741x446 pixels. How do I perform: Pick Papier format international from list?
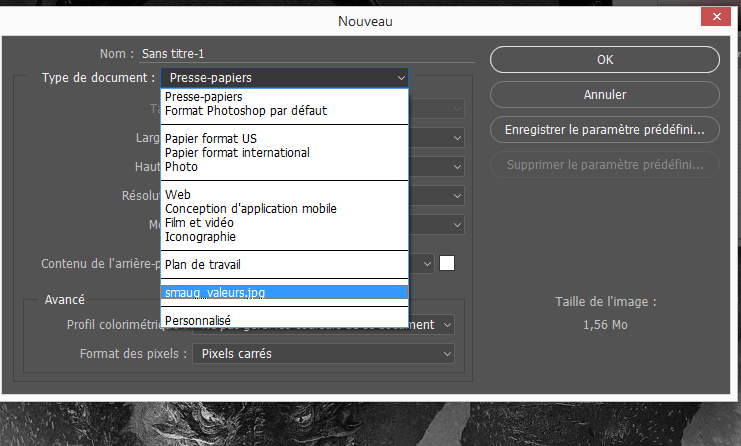click(x=237, y=153)
